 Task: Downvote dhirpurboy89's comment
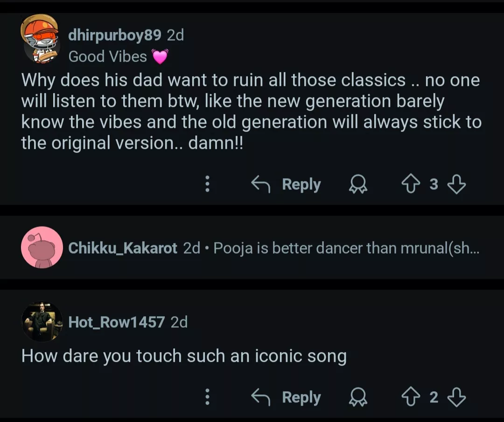pyautogui.click(x=456, y=185)
